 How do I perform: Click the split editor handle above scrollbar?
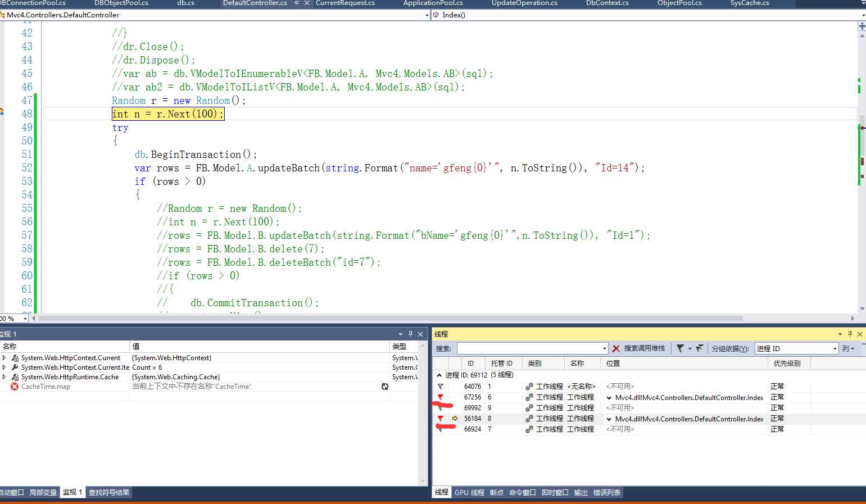(x=862, y=26)
